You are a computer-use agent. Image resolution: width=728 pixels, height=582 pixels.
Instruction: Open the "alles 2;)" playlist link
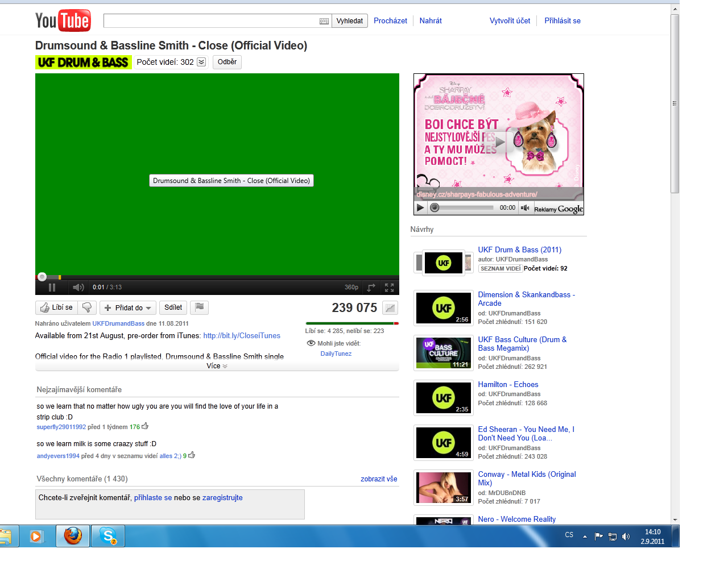[171, 456]
